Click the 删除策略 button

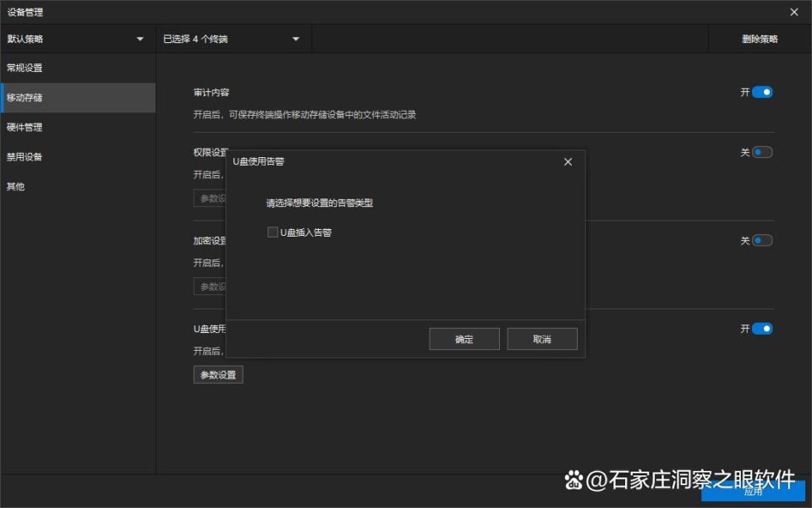(760, 39)
